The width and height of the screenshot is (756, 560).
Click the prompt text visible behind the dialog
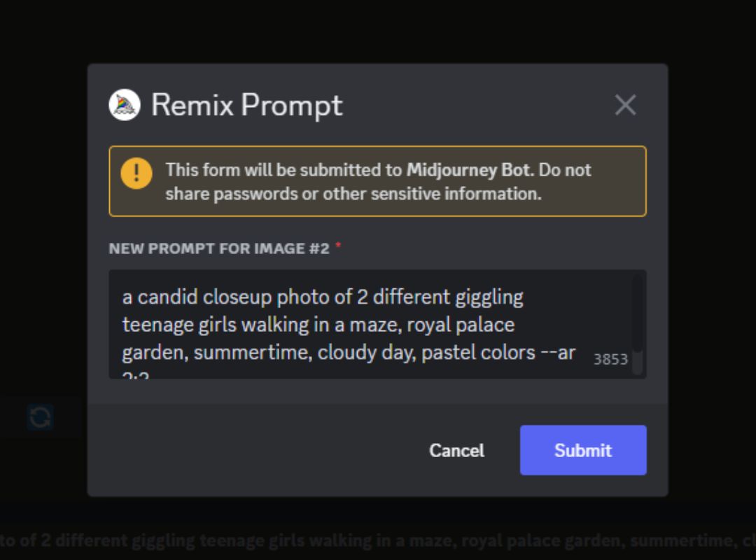[280, 540]
